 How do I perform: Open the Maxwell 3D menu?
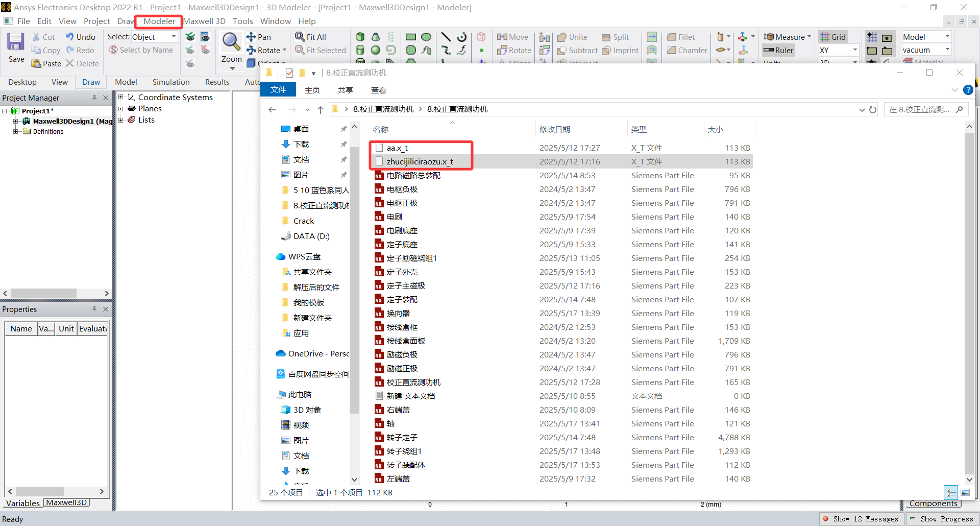coord(204,21)
